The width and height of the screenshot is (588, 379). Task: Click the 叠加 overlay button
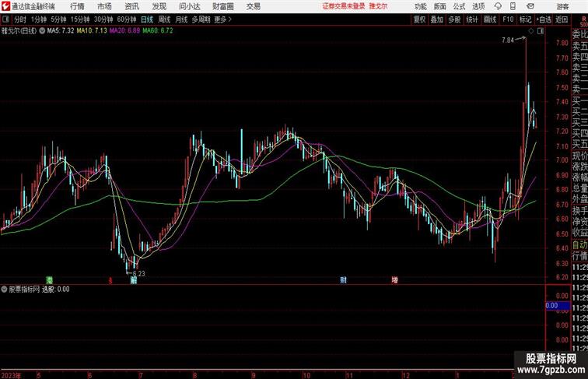(437, 19)
